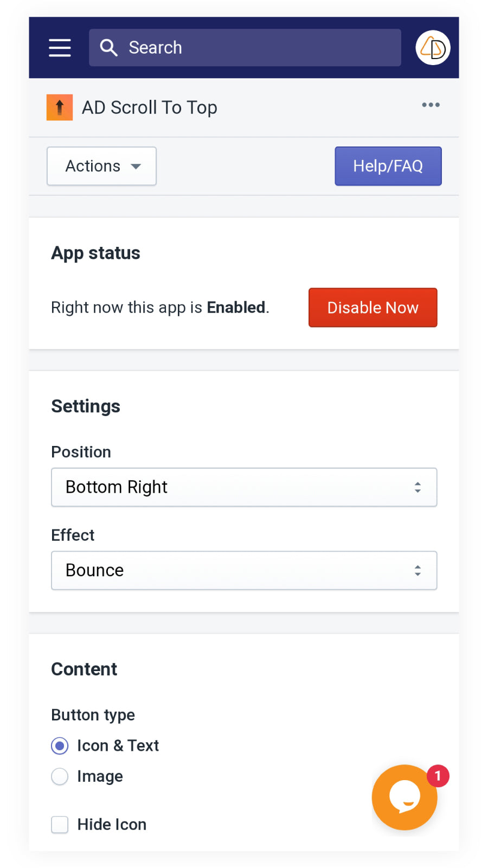Open the Help/FAQ page
This screenshot has width=488, height=868.
tap(388, 166)
